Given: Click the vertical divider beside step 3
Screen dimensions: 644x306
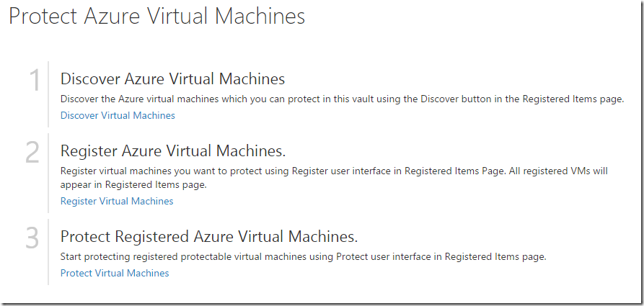Looking at the screenshot, I should (48, 252).
